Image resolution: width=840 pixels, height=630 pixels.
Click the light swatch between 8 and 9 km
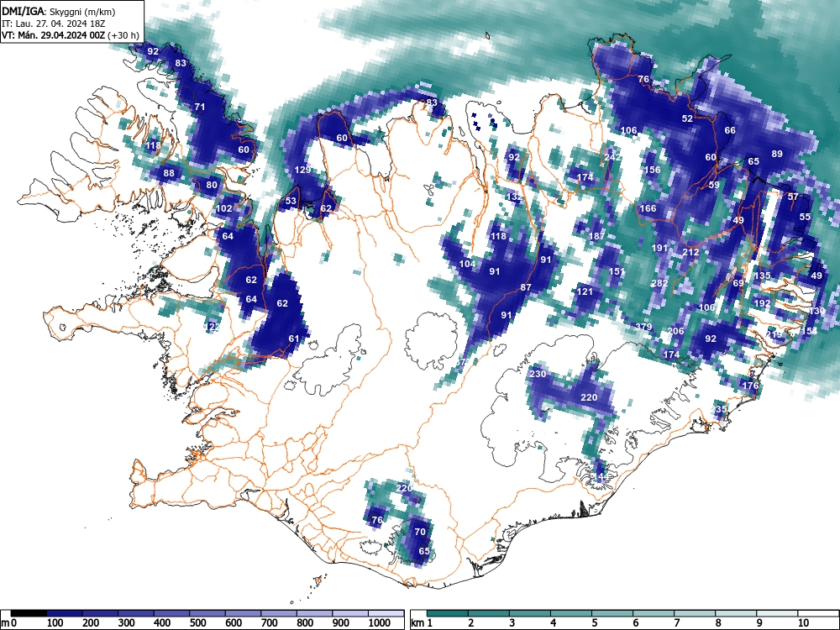point(736,613)
